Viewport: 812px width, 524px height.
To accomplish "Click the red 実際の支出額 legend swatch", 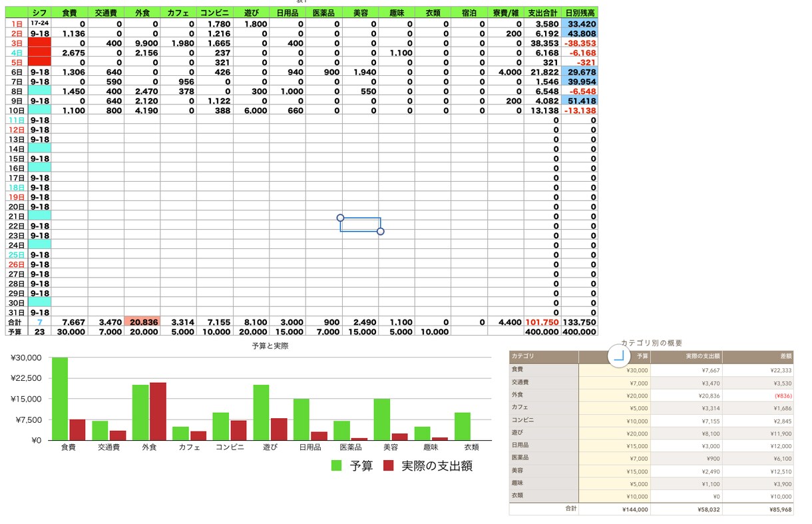I will click(x=389, y=466).
